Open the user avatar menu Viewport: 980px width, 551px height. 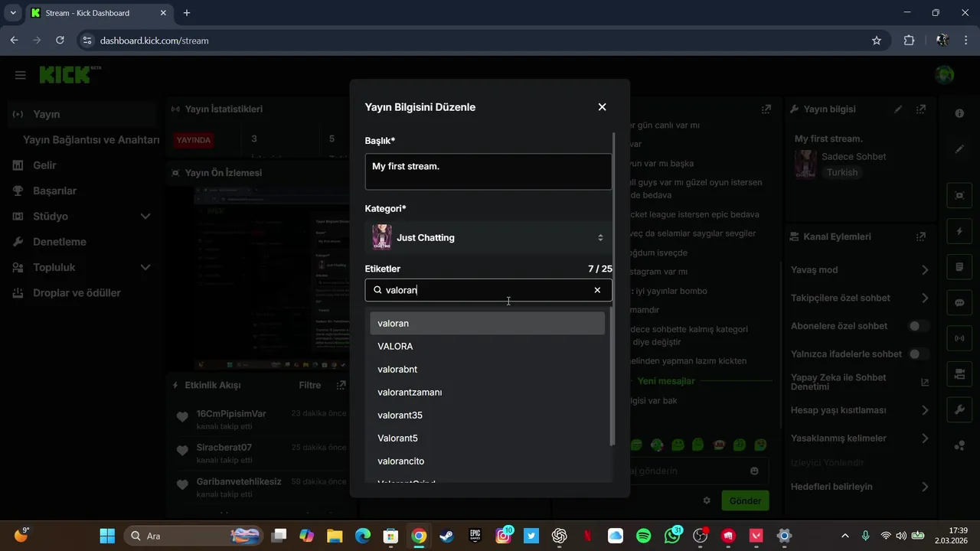coord(945,75)
